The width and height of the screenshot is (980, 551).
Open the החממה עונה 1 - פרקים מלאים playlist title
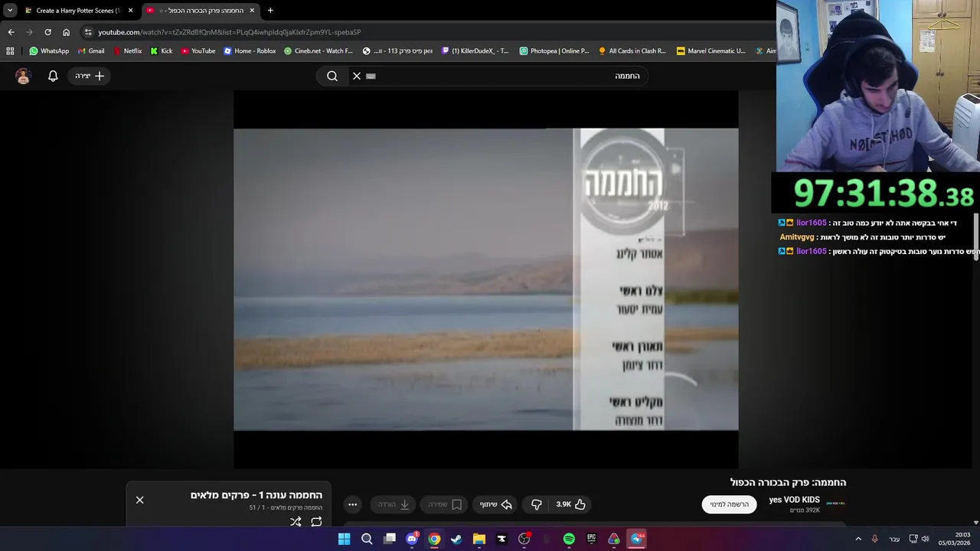point(256,495)
